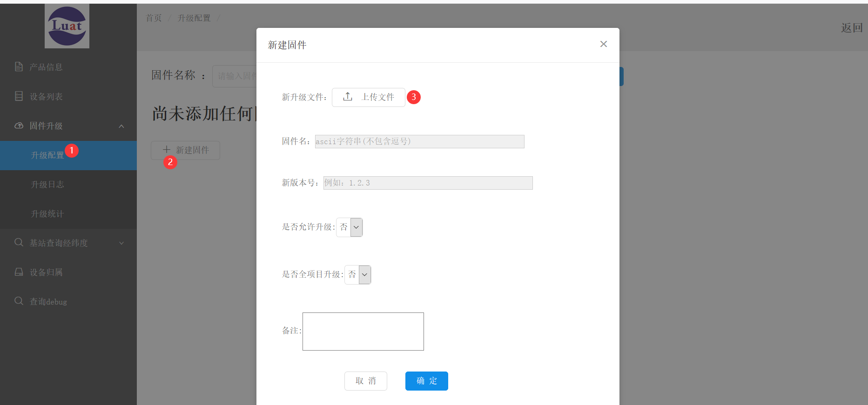Collapse the 固件升级 menu chevron
The height and width of the screenshot is (405, 868).
click(121, 126)
